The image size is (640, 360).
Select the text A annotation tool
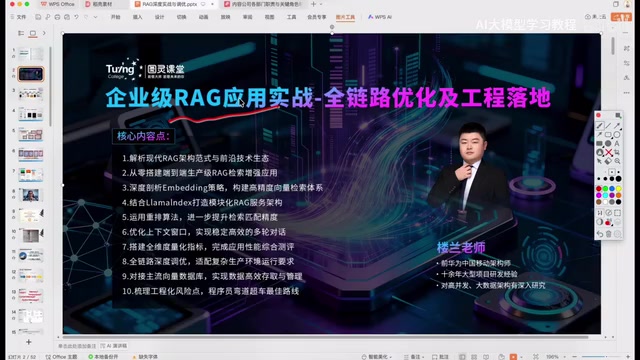click(617, 143)
